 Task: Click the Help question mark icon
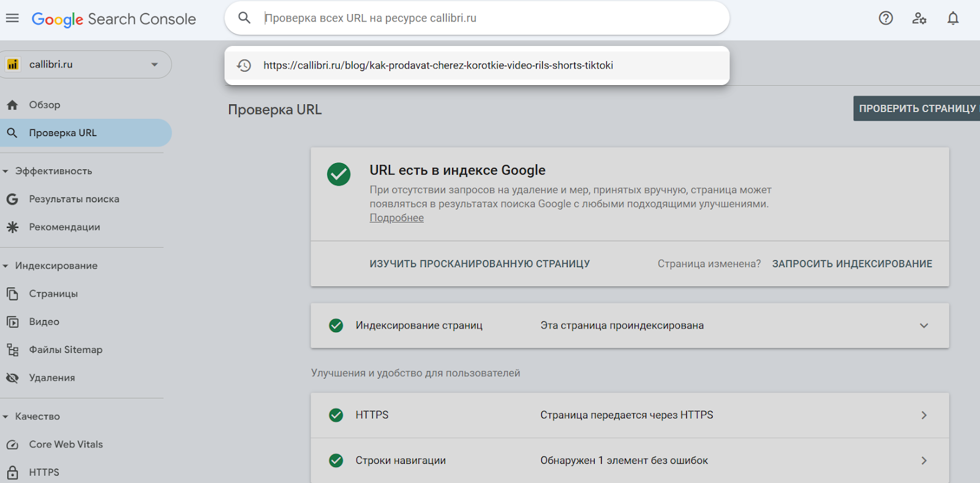coord(886,18)
